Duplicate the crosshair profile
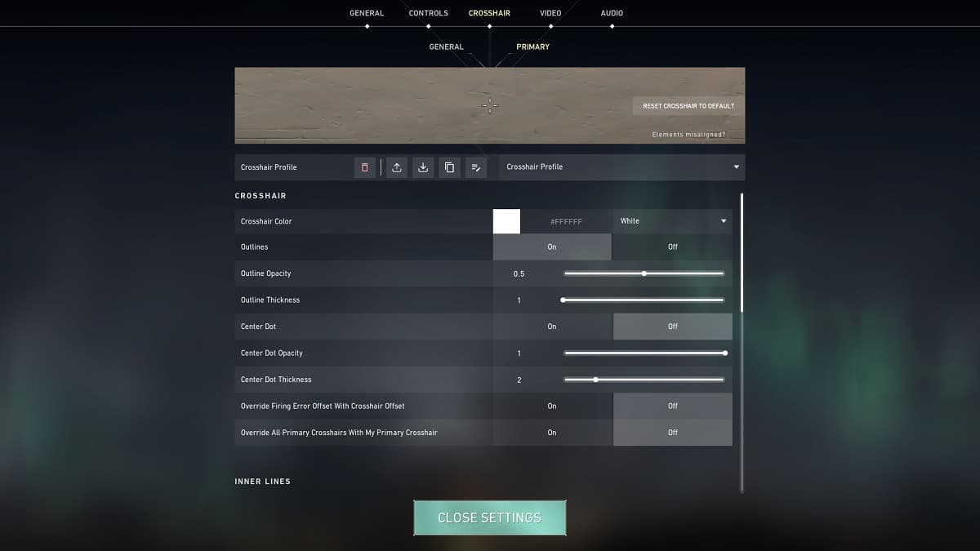The height and width of the screenshot is (551, 980). [449, 167]
